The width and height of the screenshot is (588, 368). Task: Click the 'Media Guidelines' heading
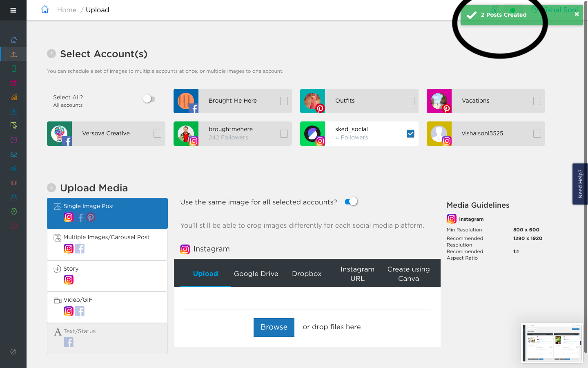coord(478,205)
